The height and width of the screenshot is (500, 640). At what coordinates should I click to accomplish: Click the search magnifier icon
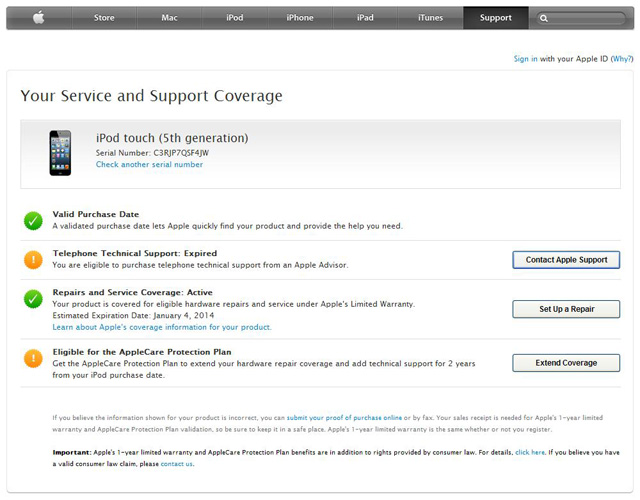[544, 18]
